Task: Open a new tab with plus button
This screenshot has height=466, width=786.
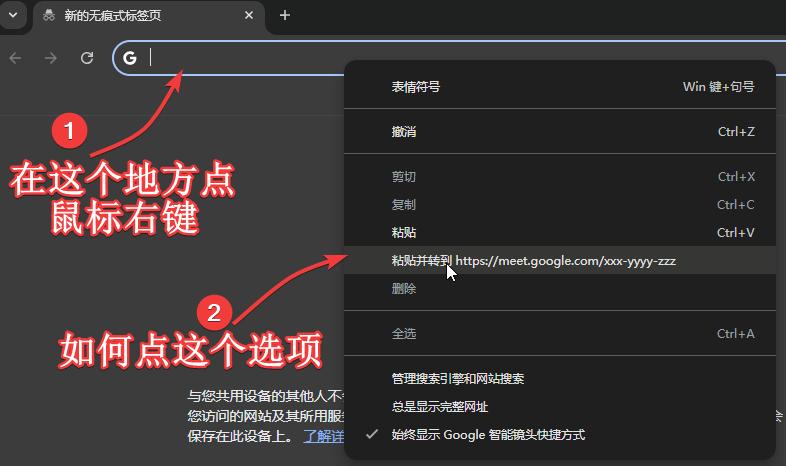Action: (285, 16)
